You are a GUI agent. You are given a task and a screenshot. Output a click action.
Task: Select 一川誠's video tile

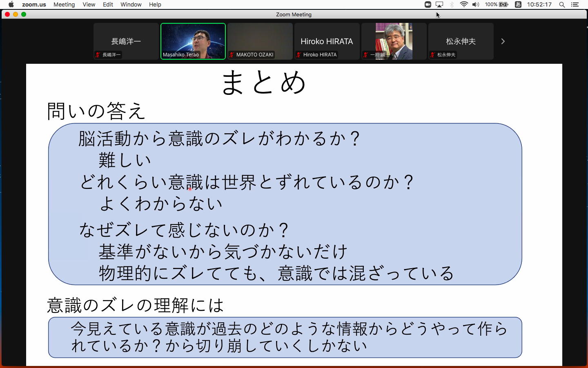point(394,41)
